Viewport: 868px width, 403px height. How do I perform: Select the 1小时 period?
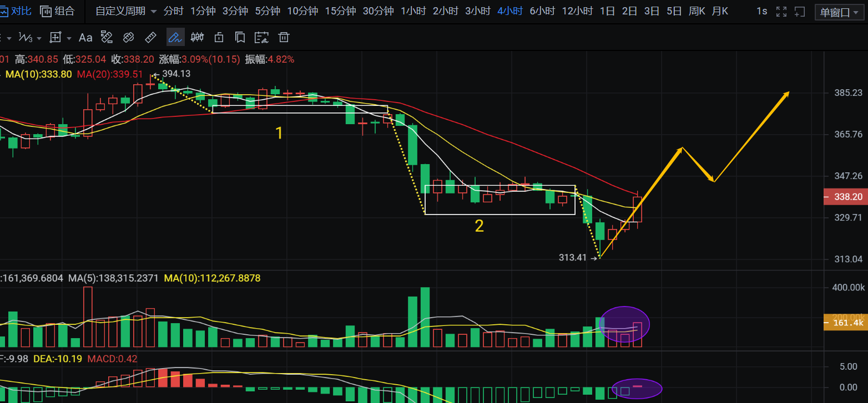(413, 11)
